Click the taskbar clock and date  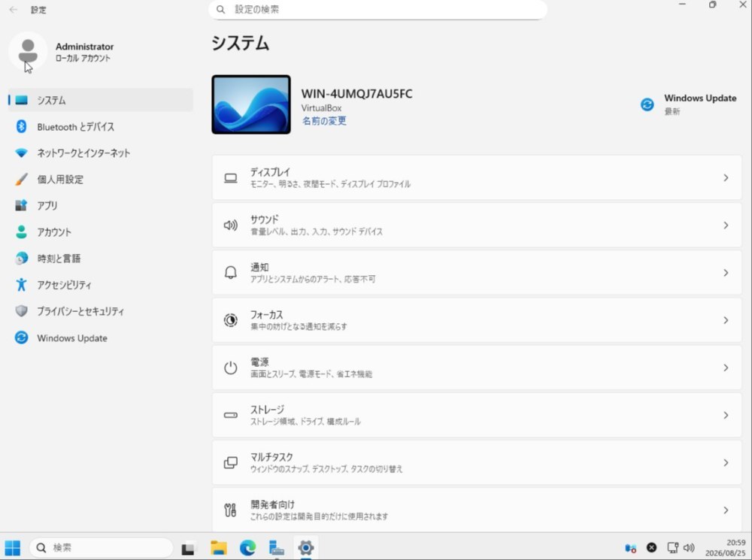(x=725, y=547)
